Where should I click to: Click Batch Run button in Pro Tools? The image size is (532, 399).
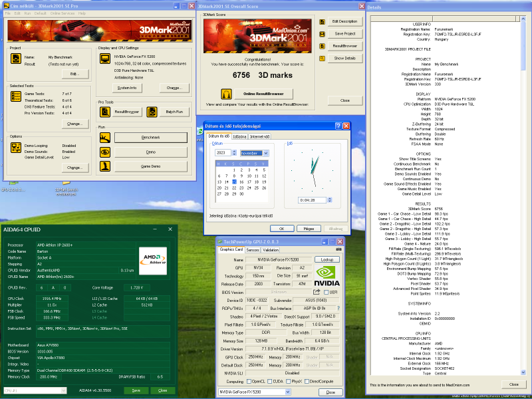click(x=174, y=112)
